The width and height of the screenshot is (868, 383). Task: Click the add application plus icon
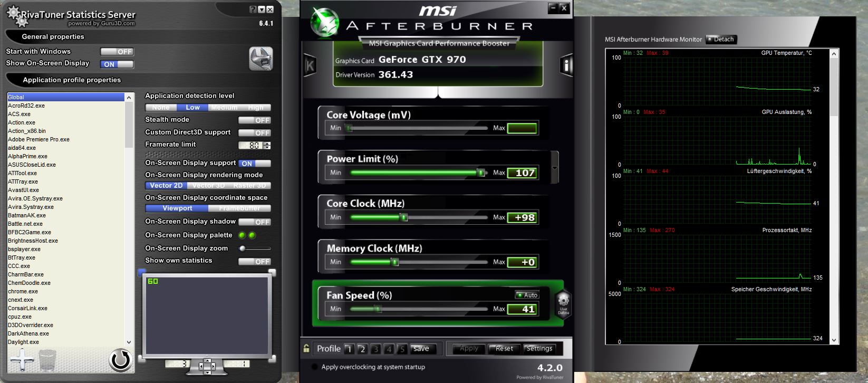(22, 360)
